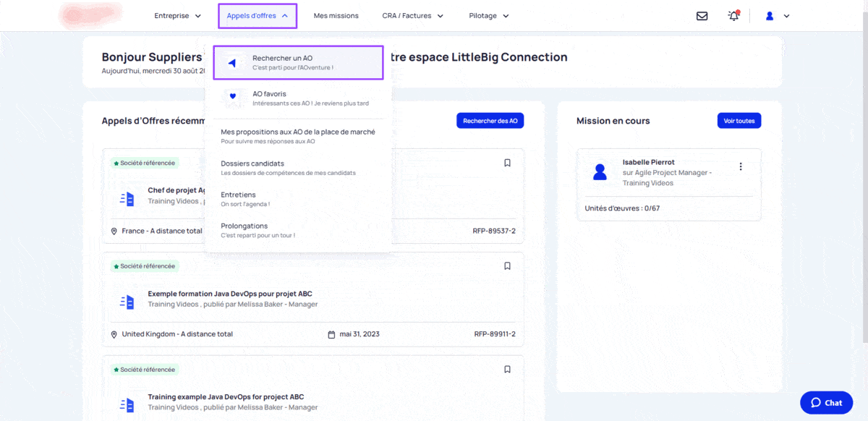Click the Voir toutes button
The width and height of the screenshot is (868, 421).
(x=739, y=121)
